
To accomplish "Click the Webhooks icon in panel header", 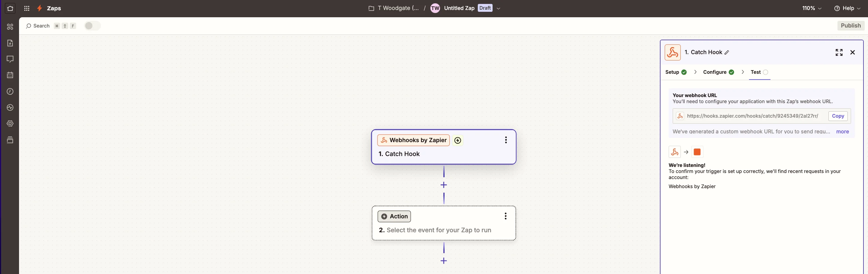I will tap(673, 52).
